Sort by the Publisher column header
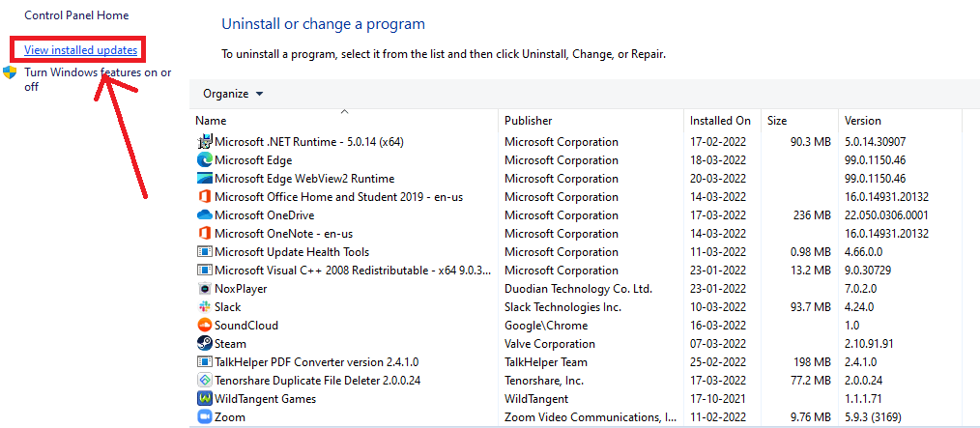 tap(528, 121)
